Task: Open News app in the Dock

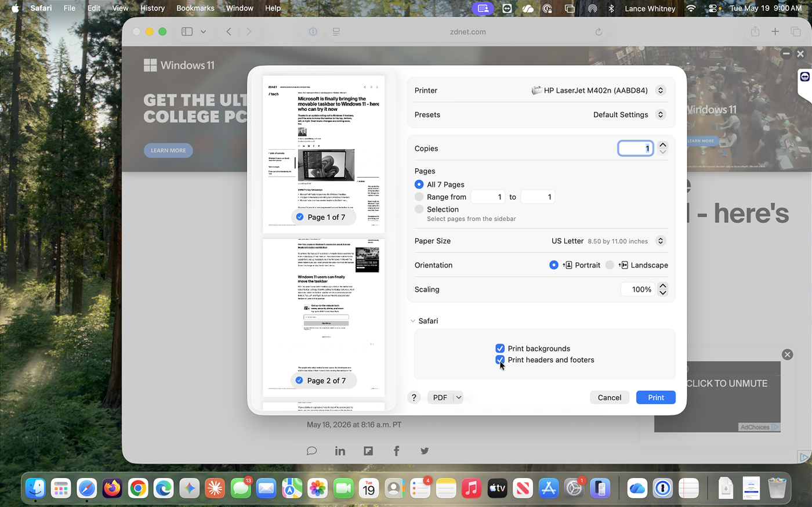Action: [x=523, y=488]
